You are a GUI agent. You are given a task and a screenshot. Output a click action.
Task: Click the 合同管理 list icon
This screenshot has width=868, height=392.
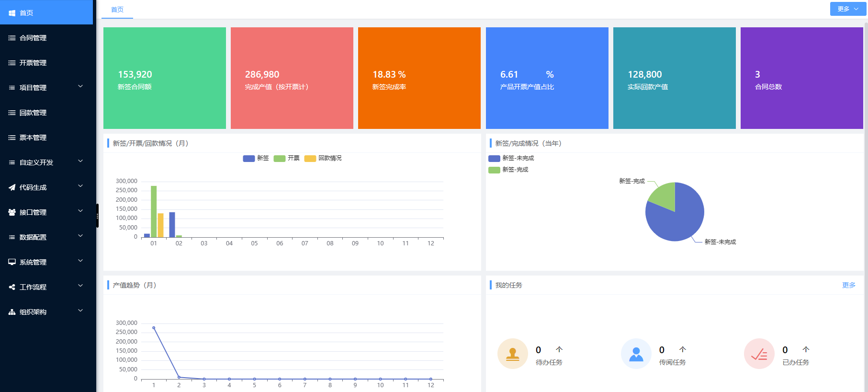[12, 38]
